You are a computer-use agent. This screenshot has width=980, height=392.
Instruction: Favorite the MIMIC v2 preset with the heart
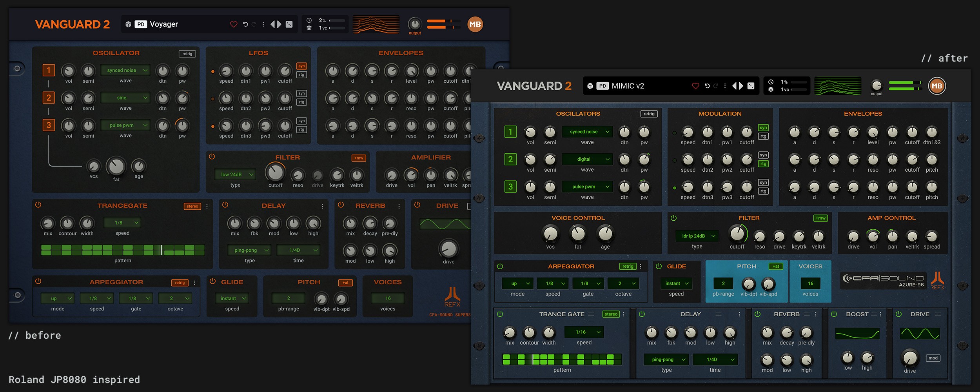(x=695, y=86)
